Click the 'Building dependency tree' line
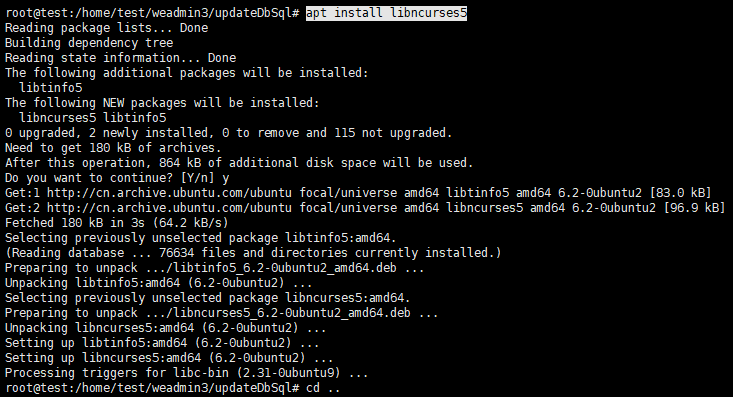733x397 pixels. (89, 43)
